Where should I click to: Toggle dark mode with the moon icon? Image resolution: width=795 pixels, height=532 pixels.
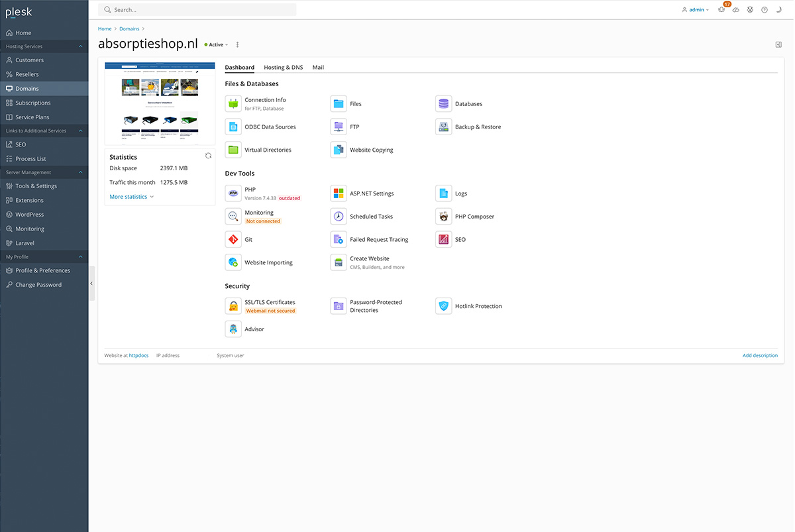tap(778, 10)
